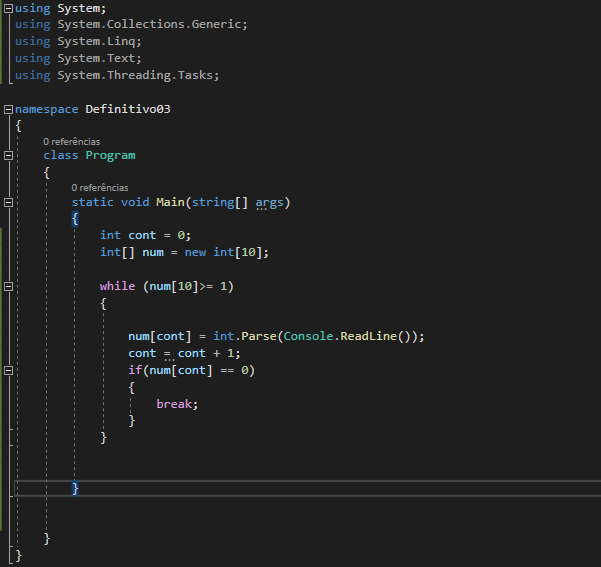Click the class name Program
This screenshot has width=601, height=567.
point(110,155)
